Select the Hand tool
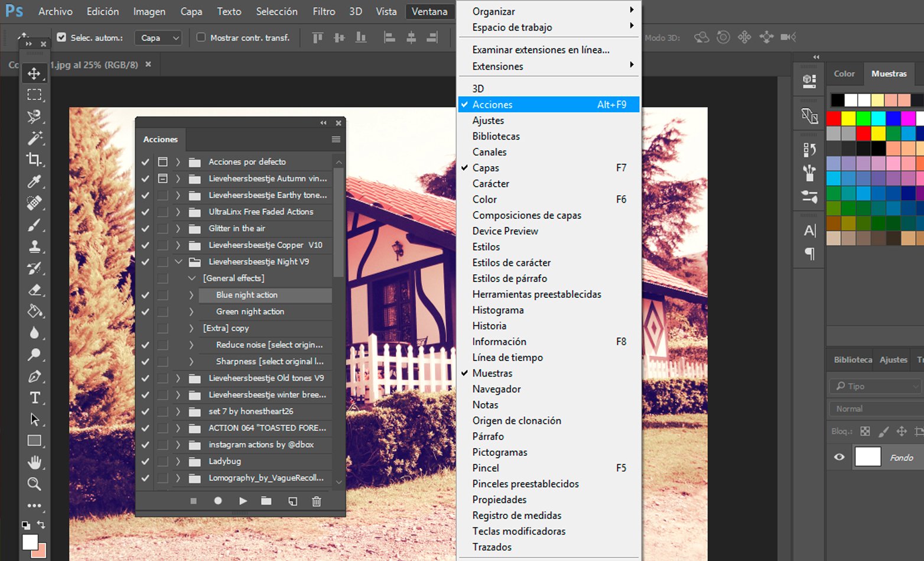 34,462
